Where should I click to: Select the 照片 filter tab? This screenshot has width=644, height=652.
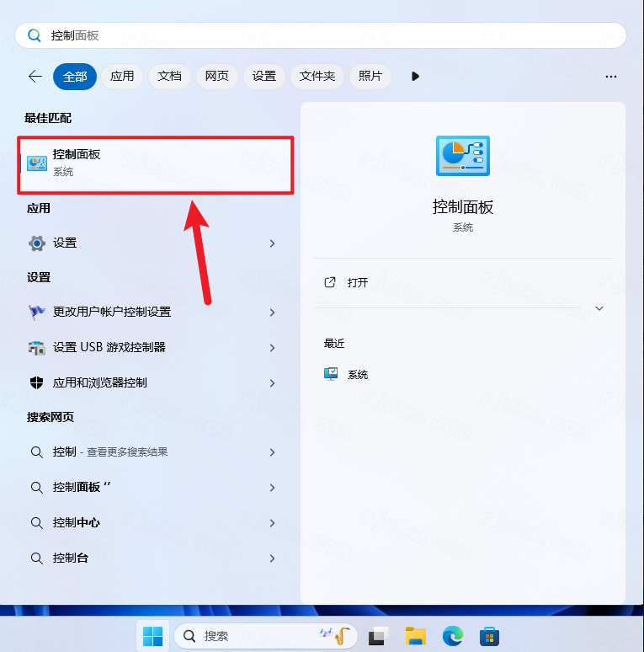tap(370, 77)
